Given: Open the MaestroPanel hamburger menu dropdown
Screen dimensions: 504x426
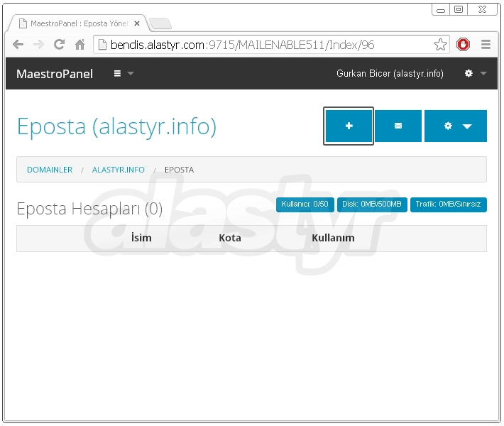Looking at the screenshot, I should tap(124, 74).
